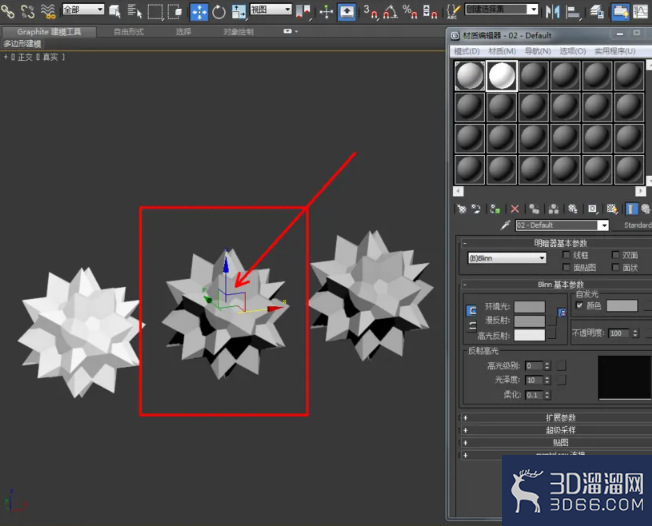
Task: Pick material from object with the eyedropper
Action: click(x=505, y=225)
